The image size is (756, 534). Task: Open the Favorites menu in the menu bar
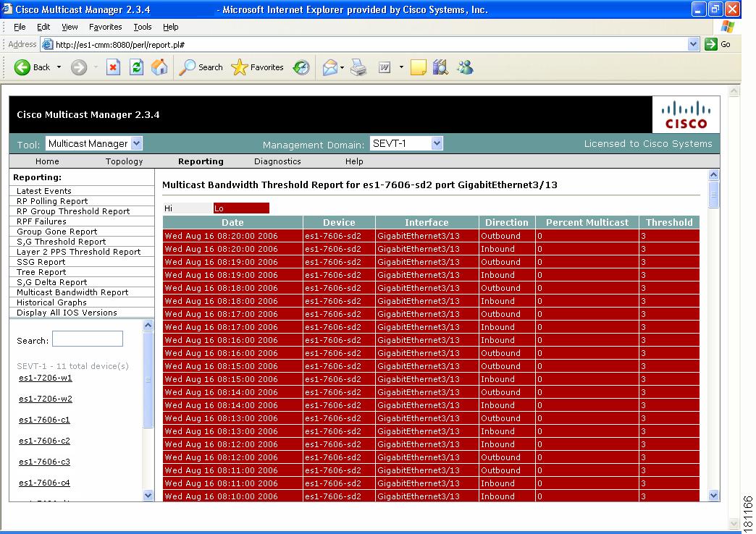106,27
